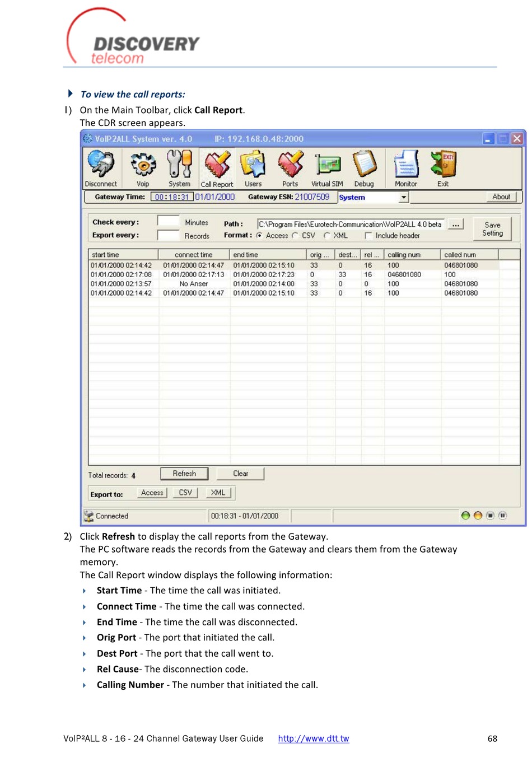Select the row starting 01/01/2000 02:13:57
This screenshot has height=767, width=532.
click(304, 284)
